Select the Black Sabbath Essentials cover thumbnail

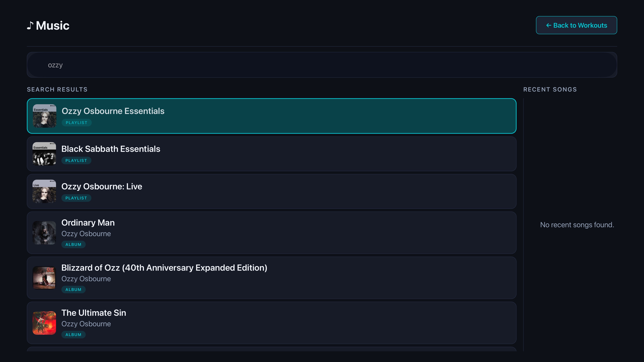[44, 154]
